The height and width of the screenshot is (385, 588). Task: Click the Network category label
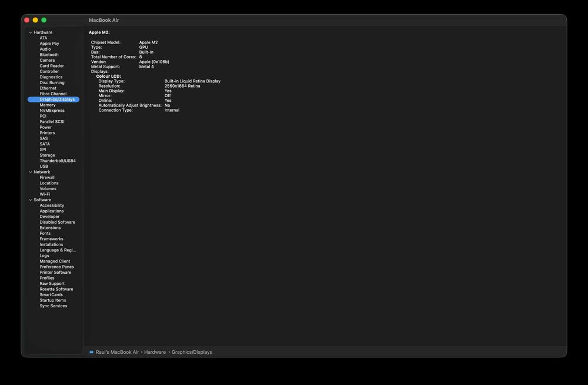click(x=42, y=172)
